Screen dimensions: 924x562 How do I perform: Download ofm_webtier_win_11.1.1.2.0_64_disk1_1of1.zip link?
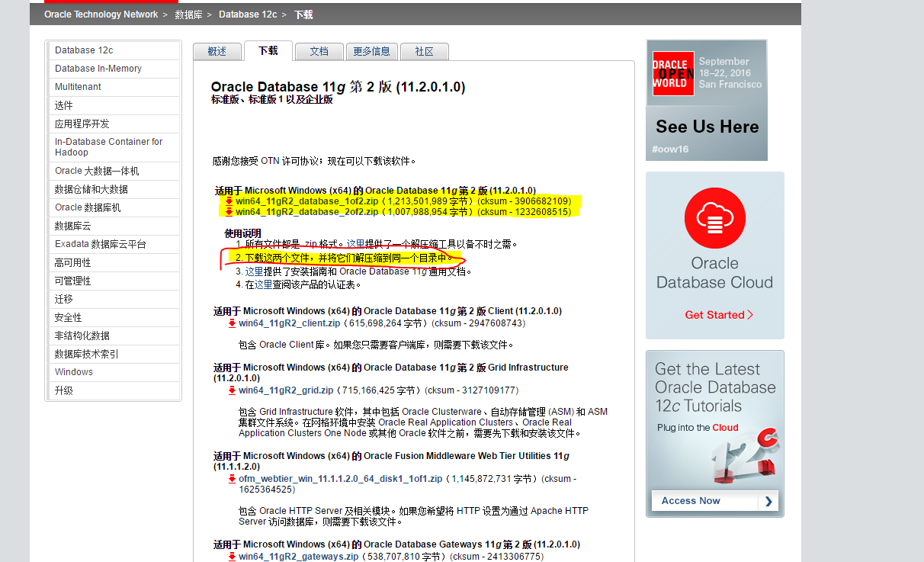(x=341, y=479)
